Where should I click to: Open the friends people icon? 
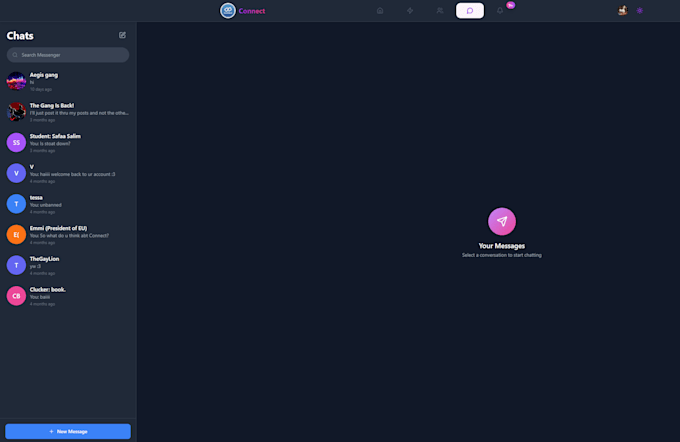[x=440, y=11]
